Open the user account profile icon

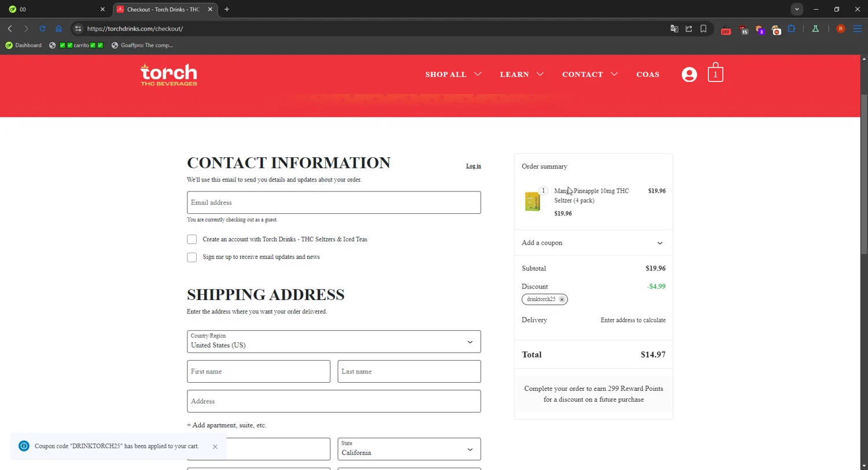point(689,75)
